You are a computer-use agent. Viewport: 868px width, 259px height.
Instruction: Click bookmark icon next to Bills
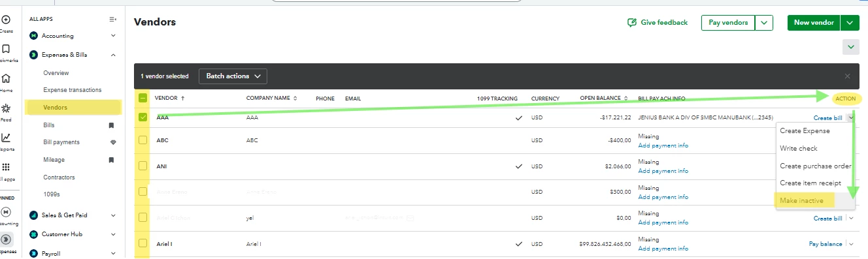(x=112, y=125)
